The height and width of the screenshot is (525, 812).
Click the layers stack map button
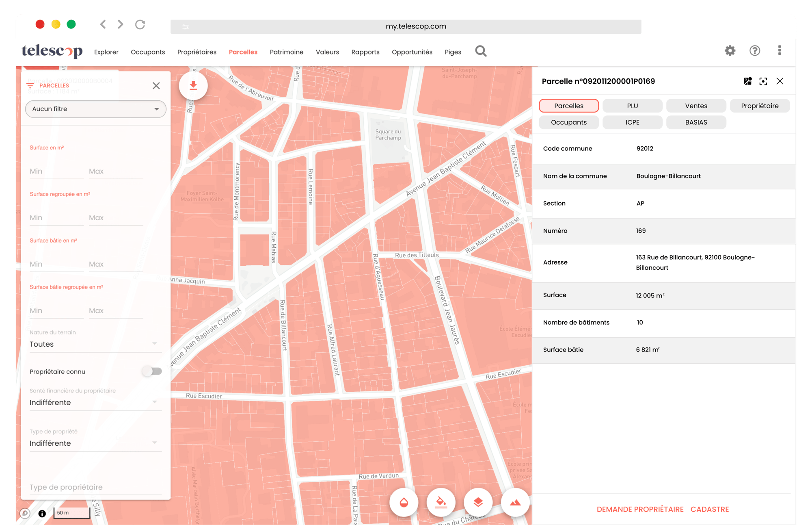[x=478, y=502]
